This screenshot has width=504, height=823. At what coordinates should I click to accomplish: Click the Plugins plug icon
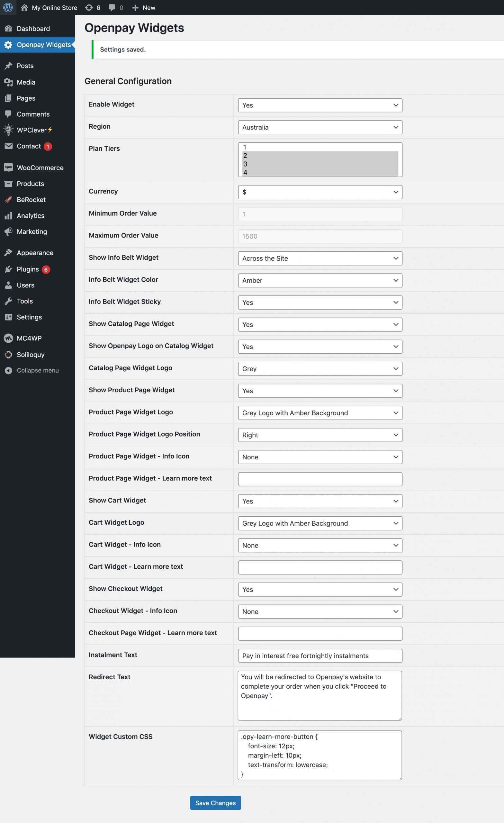coord(8,269)
